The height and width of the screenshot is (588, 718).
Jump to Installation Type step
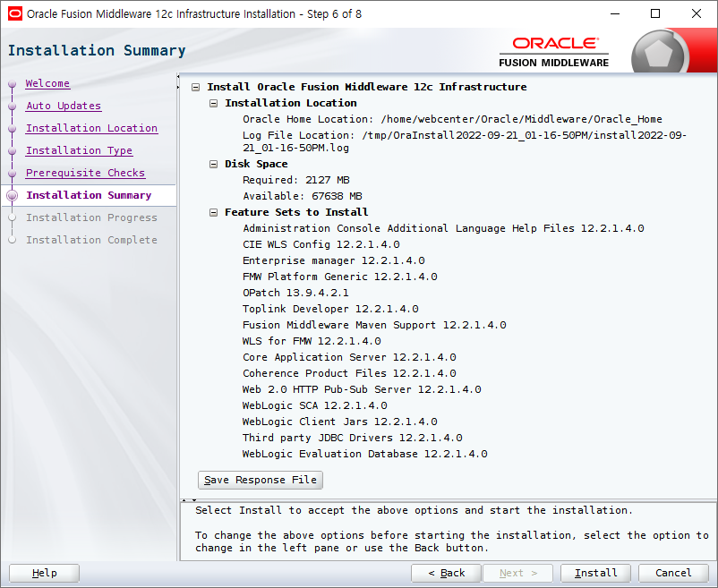click(79, 150)
